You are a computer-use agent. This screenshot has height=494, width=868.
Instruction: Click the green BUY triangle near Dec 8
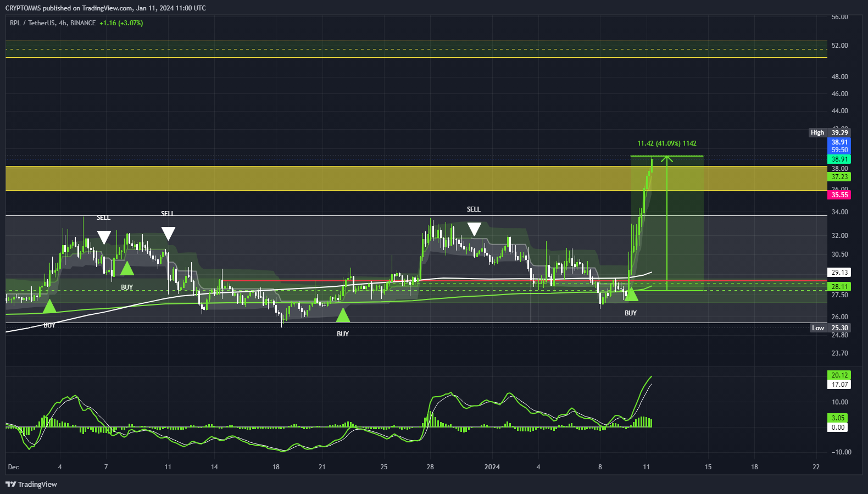(127, 268)
